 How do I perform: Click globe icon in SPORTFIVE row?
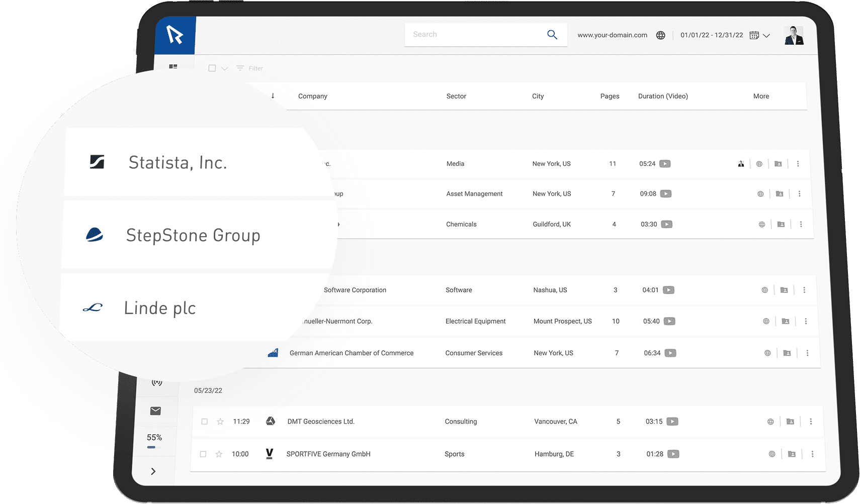point(772,454)
